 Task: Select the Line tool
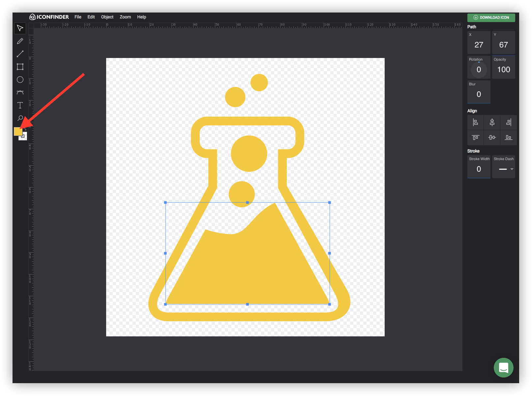[x=20, y=54]
